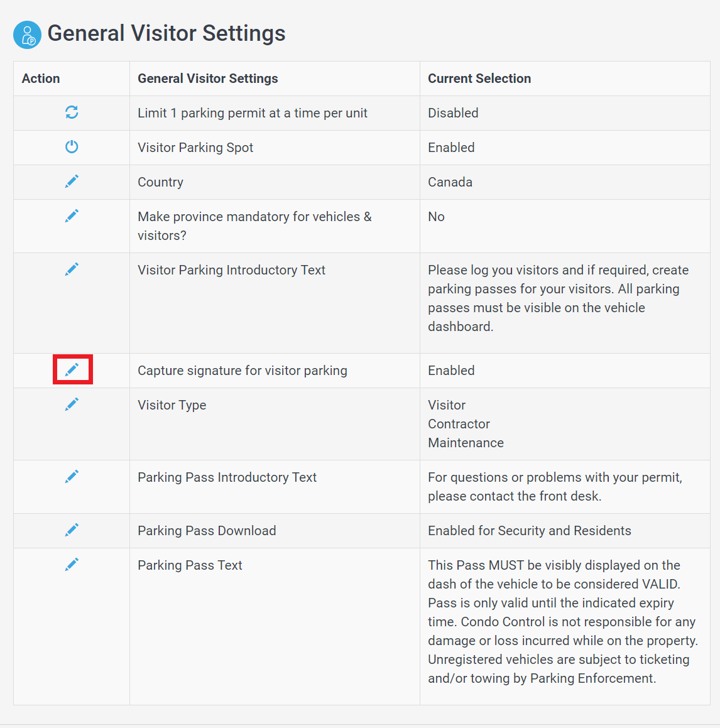Toggle the Limit 1 parking permit refresh icon

(72, 112)
